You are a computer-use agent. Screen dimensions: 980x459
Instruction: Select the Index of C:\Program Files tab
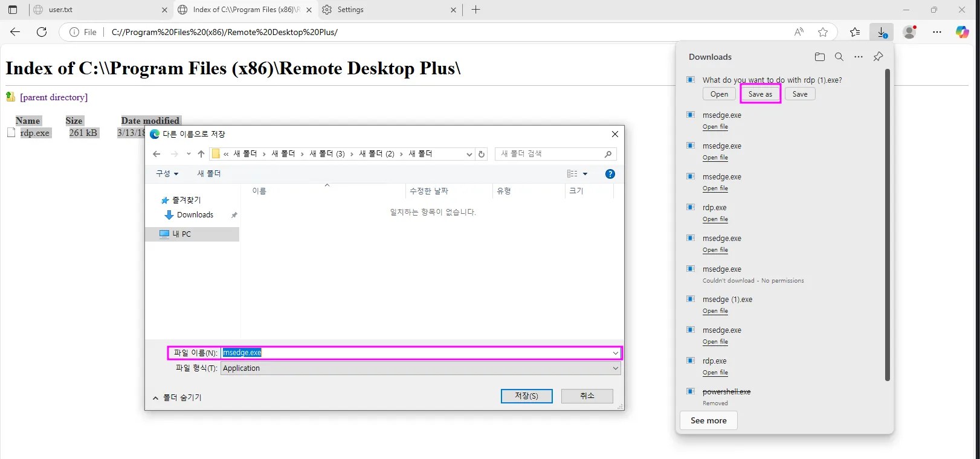click(x=245, y=10)
